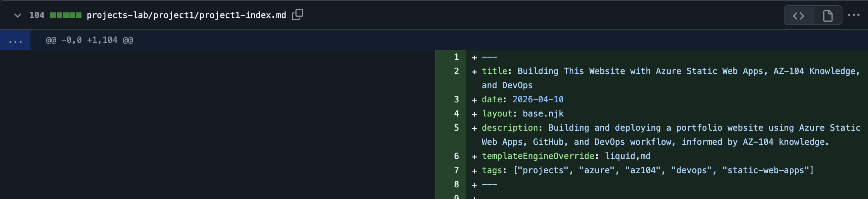The width and height of the screenshot is (868, 199).
Task: Select line number 7
Action: [456, 170]
